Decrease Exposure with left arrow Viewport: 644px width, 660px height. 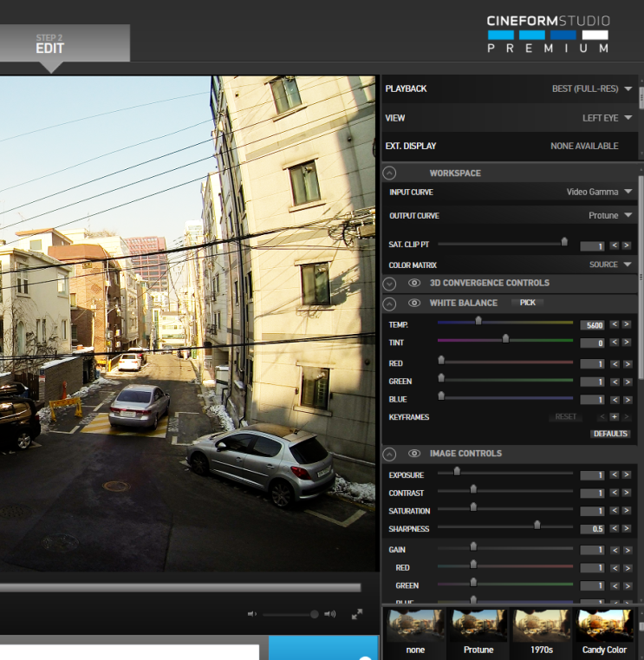(x=615, y=474)
